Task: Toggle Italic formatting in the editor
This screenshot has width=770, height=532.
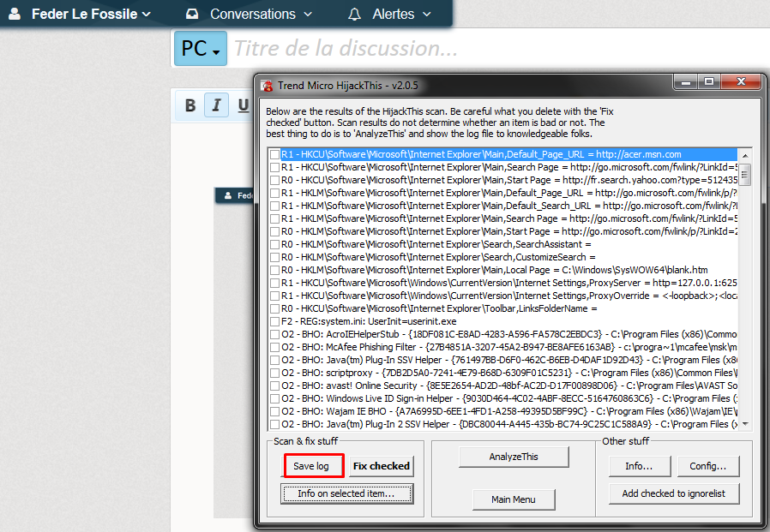Action: (x=216, y=105)
